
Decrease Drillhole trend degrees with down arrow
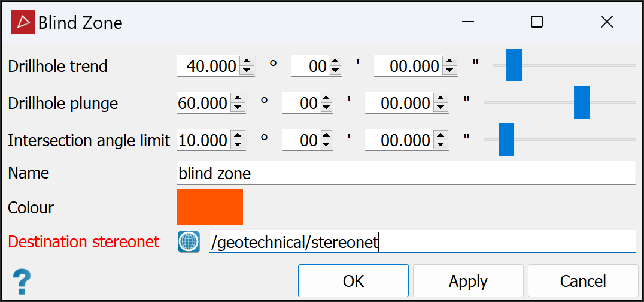(x=247, y=70)
